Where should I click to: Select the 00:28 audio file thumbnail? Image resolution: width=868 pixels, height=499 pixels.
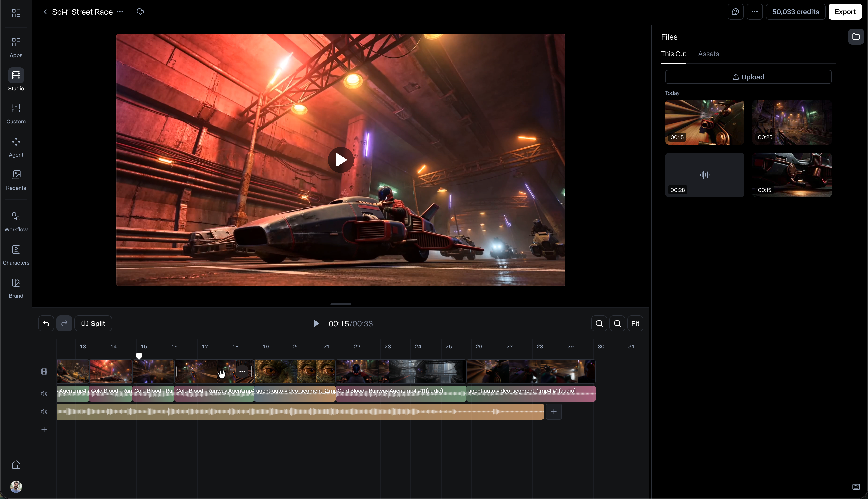click(704, 175)
